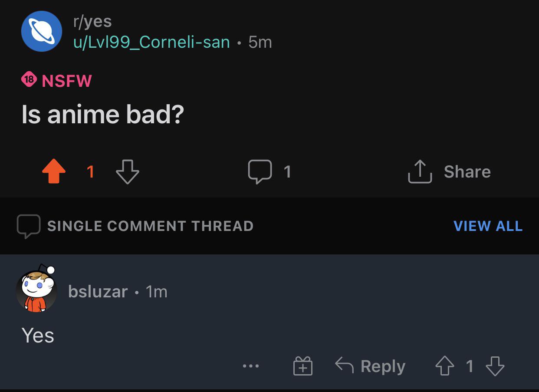Open the comment's three-dot overflow menu
Screen dimensions: 539x392
click(x=251, y=366)
